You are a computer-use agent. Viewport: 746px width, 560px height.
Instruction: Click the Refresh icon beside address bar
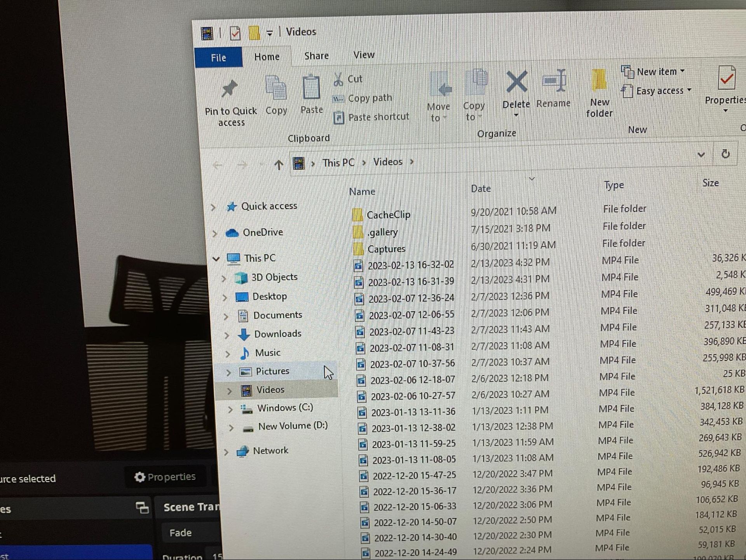(x=725, y=154)
